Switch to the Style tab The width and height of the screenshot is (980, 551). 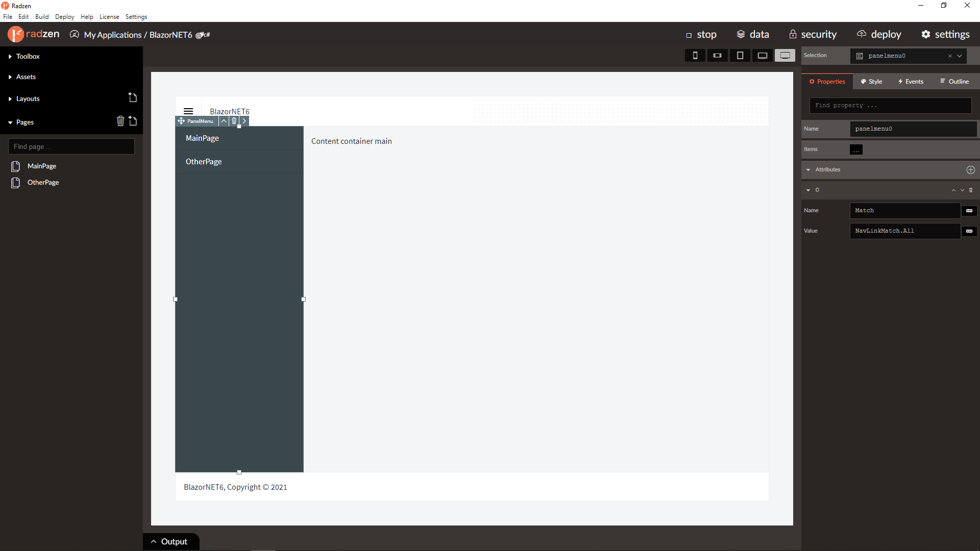pyautogui.click(x=871, y=81)
